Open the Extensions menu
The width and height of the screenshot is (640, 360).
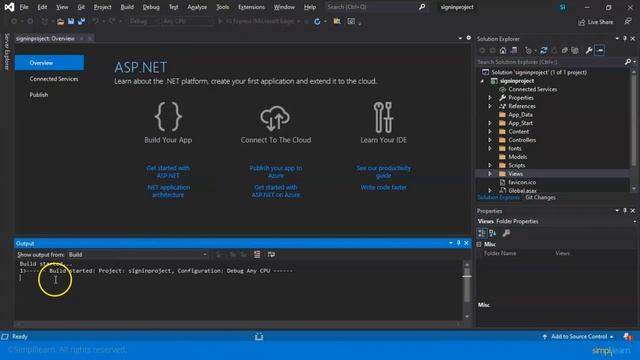click(x=251, y=7)
